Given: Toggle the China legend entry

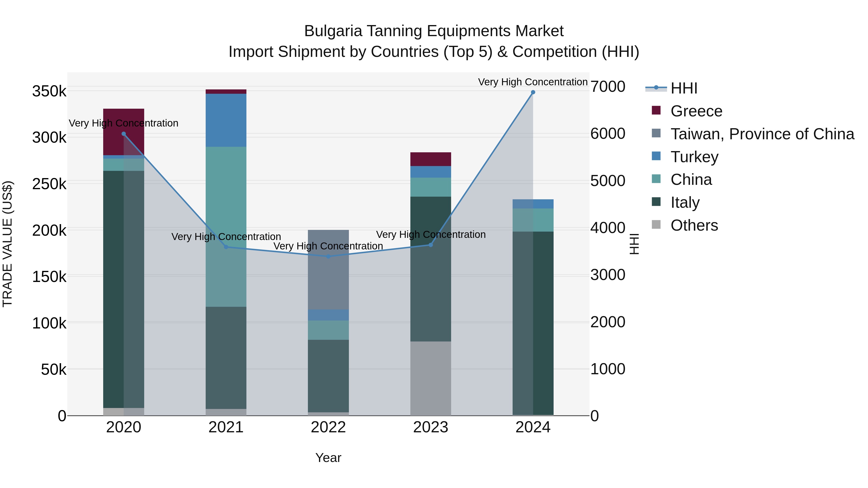Looking at the screenshot, I should tap(682, 180).
